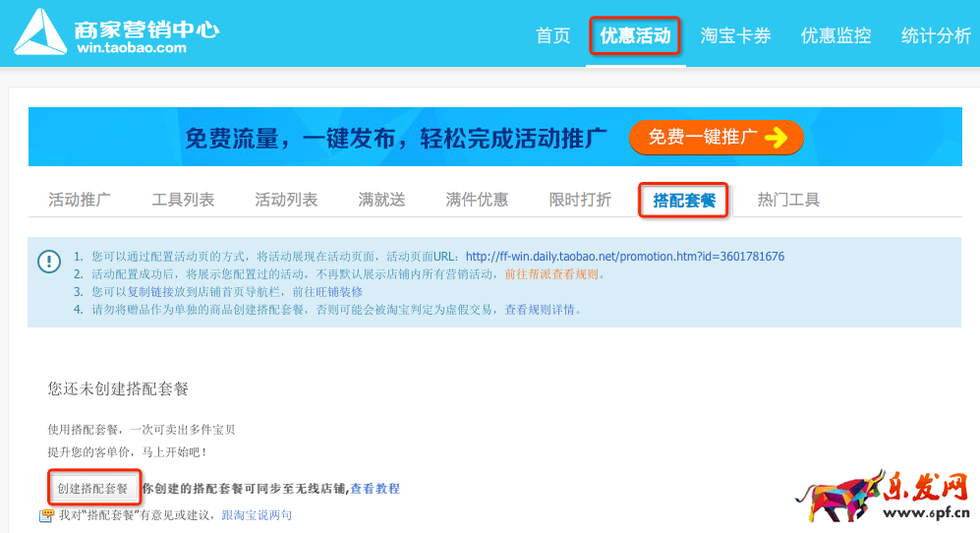The width and height of the screenshot is (980, 533).
Task: Open the 首页 navigation tab
Action: 552,36
